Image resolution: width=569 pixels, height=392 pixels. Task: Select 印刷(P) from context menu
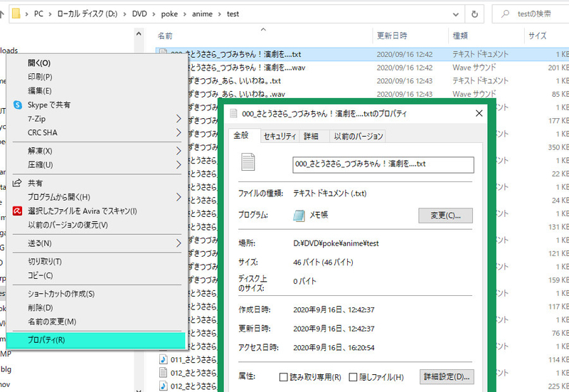pyautogui.click(x=40, y=77)
